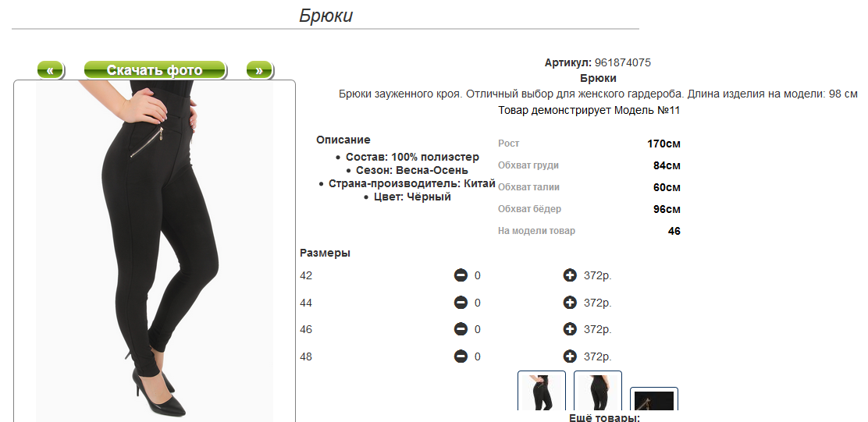Click the Размеры heading
The height and width of the screenshot is (422, 868).
(x=325, y=254)
